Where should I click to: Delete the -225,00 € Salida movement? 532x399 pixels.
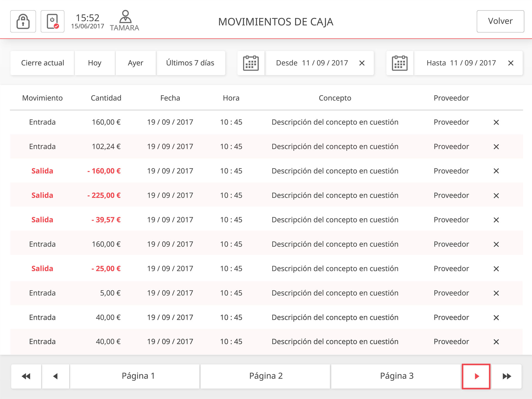[496, 196]
